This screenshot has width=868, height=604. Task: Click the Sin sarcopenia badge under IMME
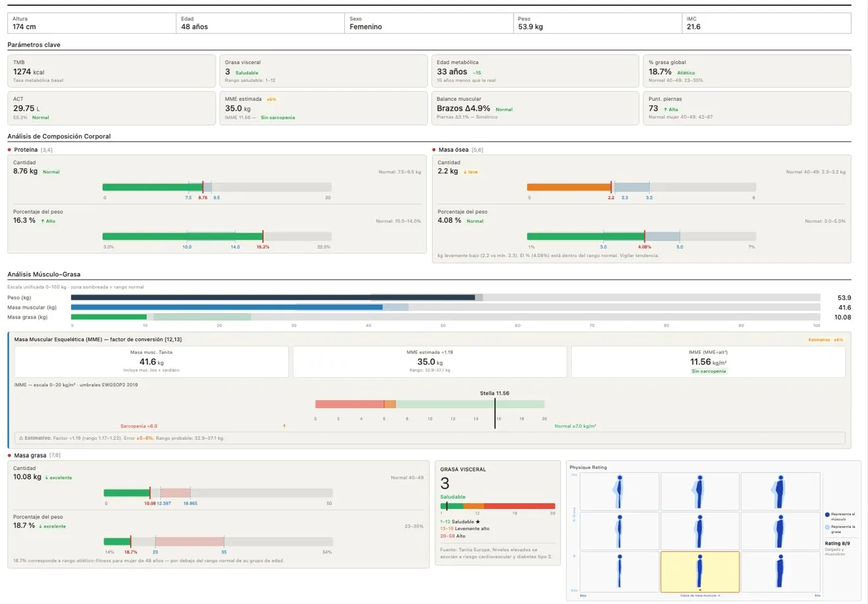click(x=708, y=371)
